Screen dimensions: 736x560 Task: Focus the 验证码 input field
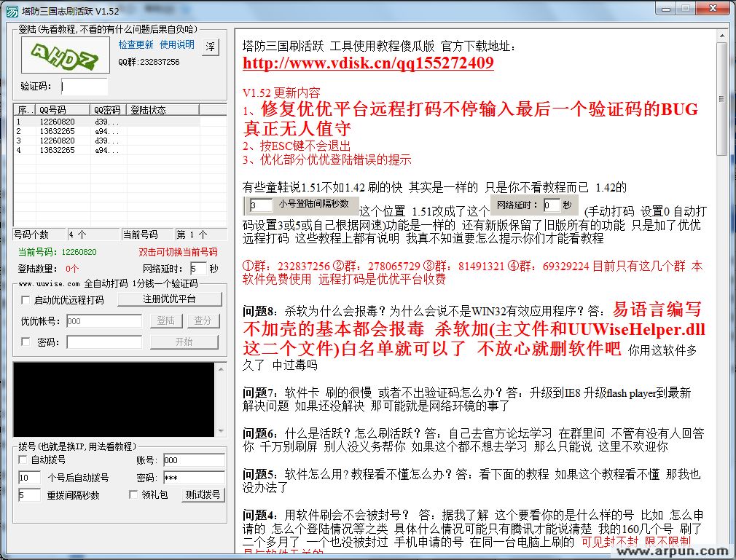[x=85, y=87]
